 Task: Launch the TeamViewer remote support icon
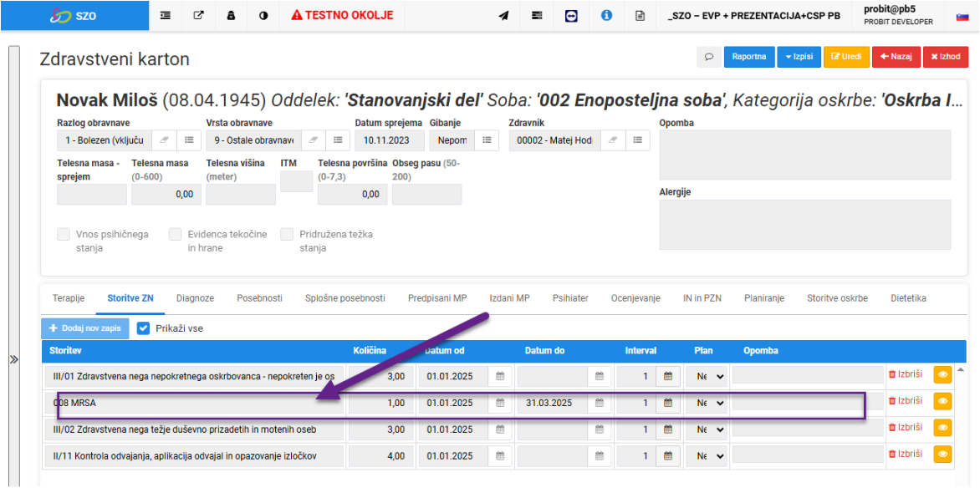coord(570,16)
